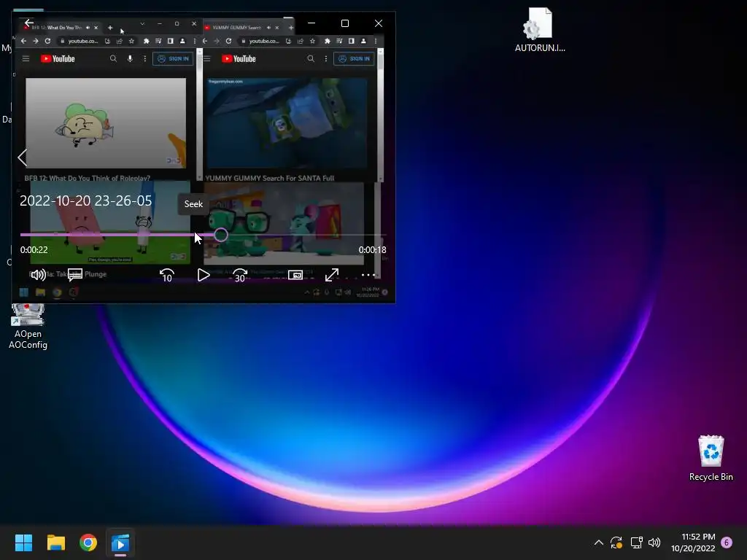Click the remaining time 0:00:18
Viewport: 747px width, 560px height.
point(372,250)
